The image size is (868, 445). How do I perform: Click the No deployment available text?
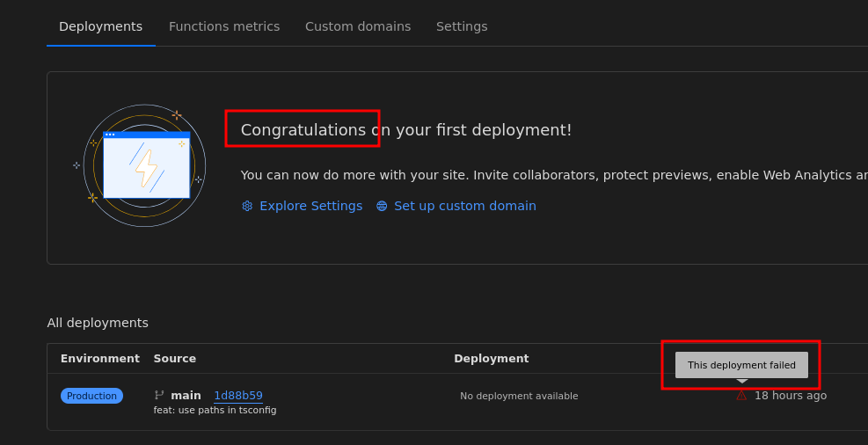(519, 396)
